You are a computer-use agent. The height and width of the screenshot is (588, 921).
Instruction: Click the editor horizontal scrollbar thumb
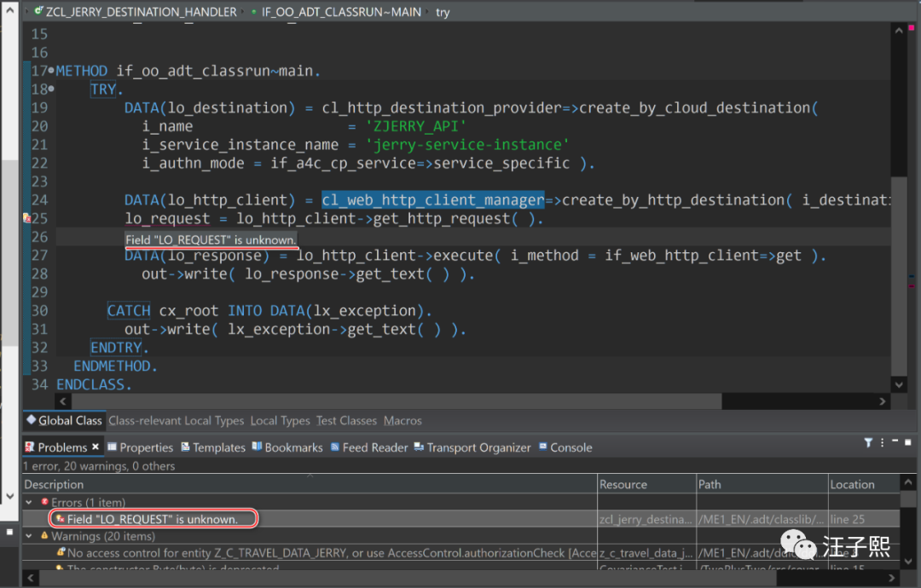397,401
